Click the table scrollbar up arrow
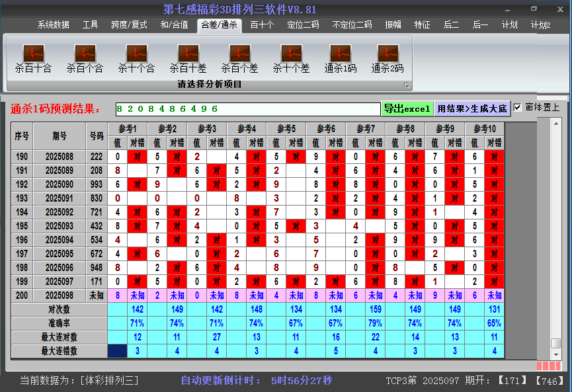The width and height of the screenshot is (572, 392). point(556,124)
